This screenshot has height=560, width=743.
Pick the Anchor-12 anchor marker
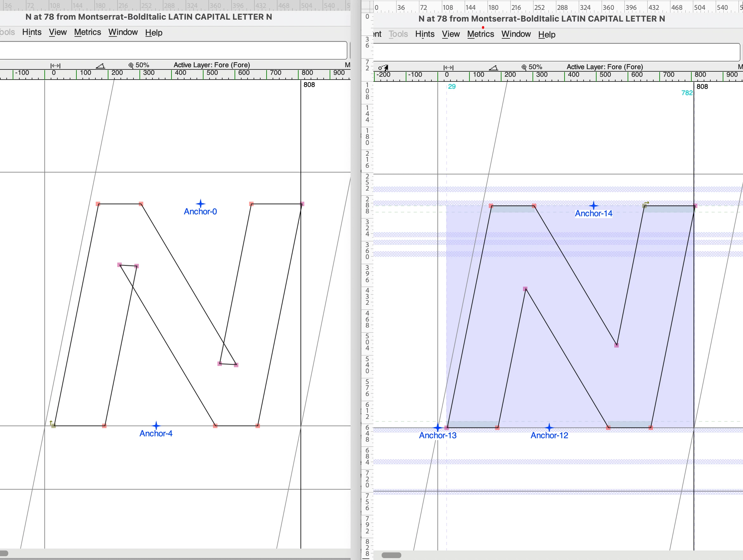point(549,427)
